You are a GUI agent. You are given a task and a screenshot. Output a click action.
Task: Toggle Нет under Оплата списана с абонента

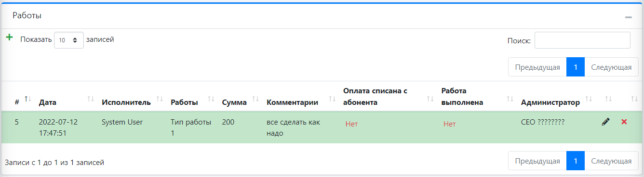pyautogui.click(x=351, y=124)
